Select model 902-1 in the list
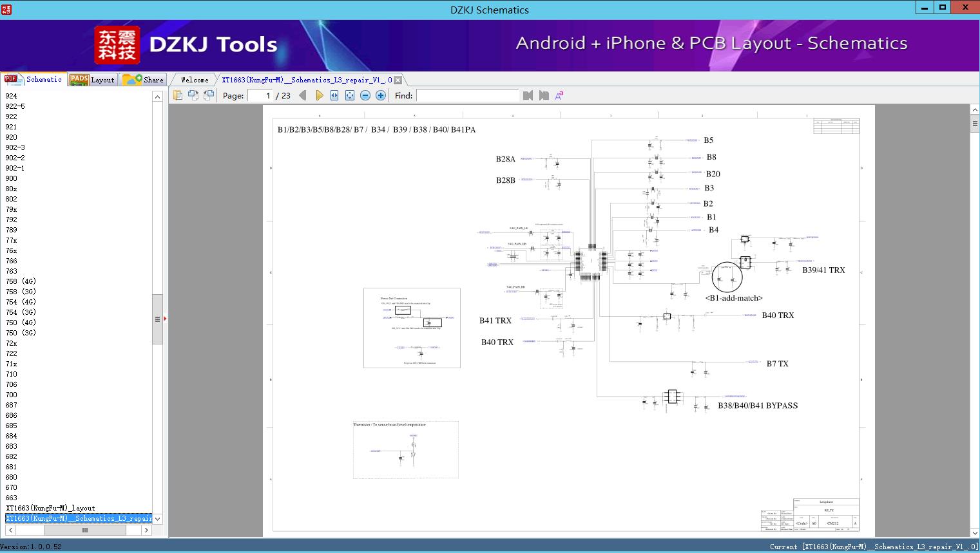 pos(15,168)
